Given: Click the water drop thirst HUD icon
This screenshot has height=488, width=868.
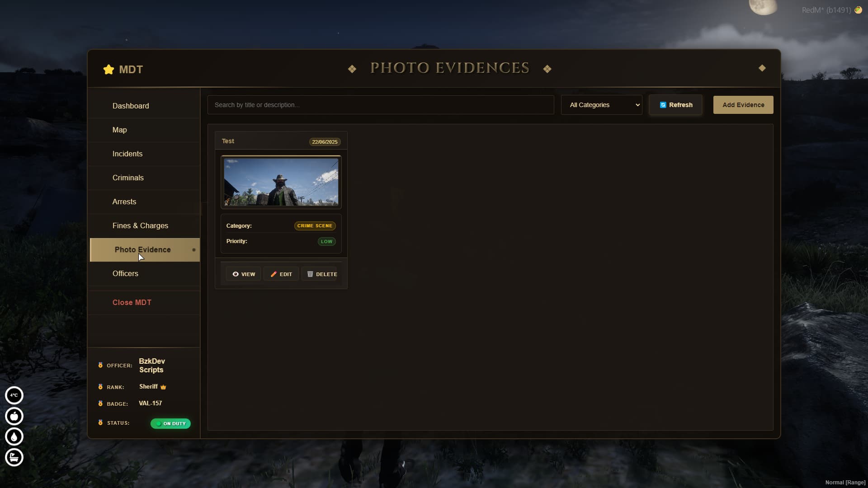Looking at the screenshot, I should tap(14, 436).
